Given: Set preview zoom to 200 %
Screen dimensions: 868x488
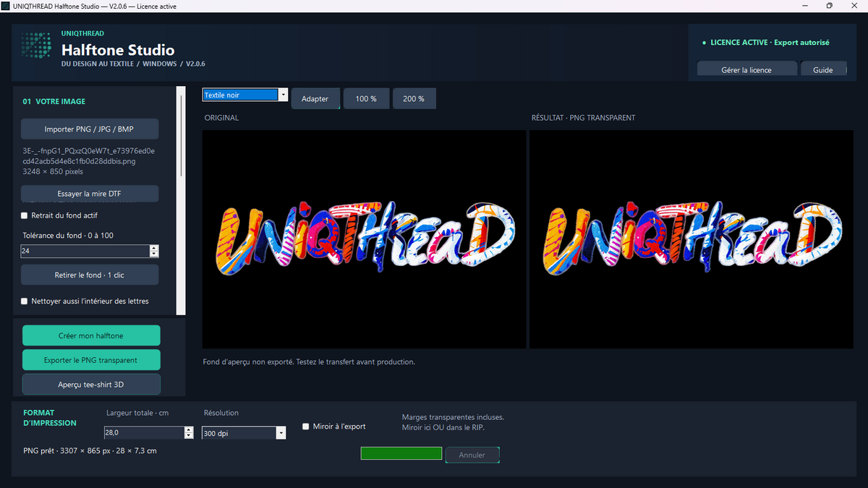Looking at the screenshot, I should click(414, 99).
